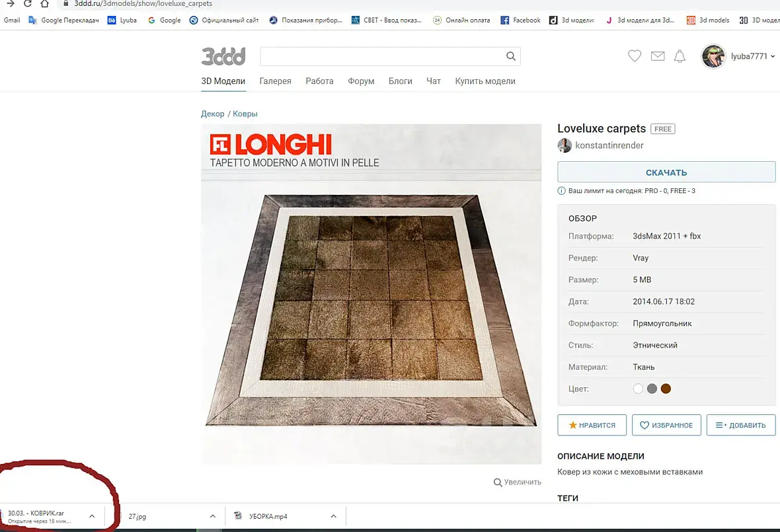780x532 pixels.
Task: Open messages envelope icon
Action: (658, 56)
